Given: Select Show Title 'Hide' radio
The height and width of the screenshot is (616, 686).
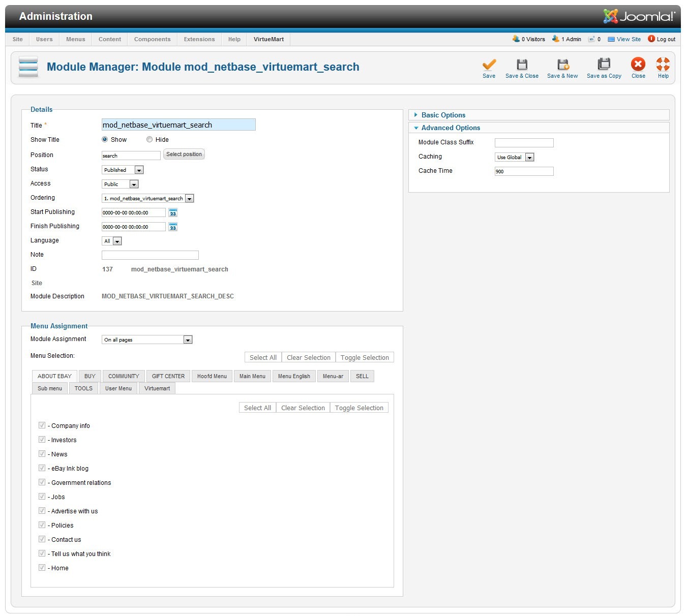Looking at the screenshot, I should coord(150,139).
